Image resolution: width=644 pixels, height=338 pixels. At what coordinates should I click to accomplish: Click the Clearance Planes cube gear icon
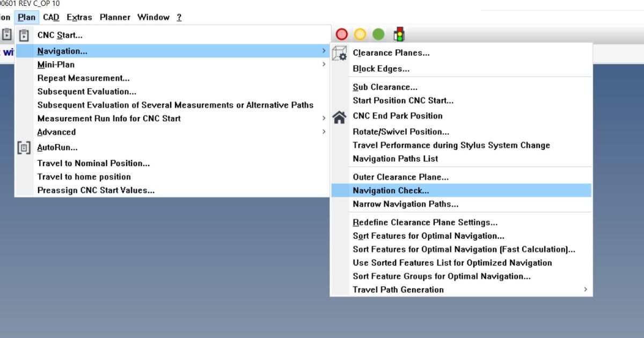[340, 53]
